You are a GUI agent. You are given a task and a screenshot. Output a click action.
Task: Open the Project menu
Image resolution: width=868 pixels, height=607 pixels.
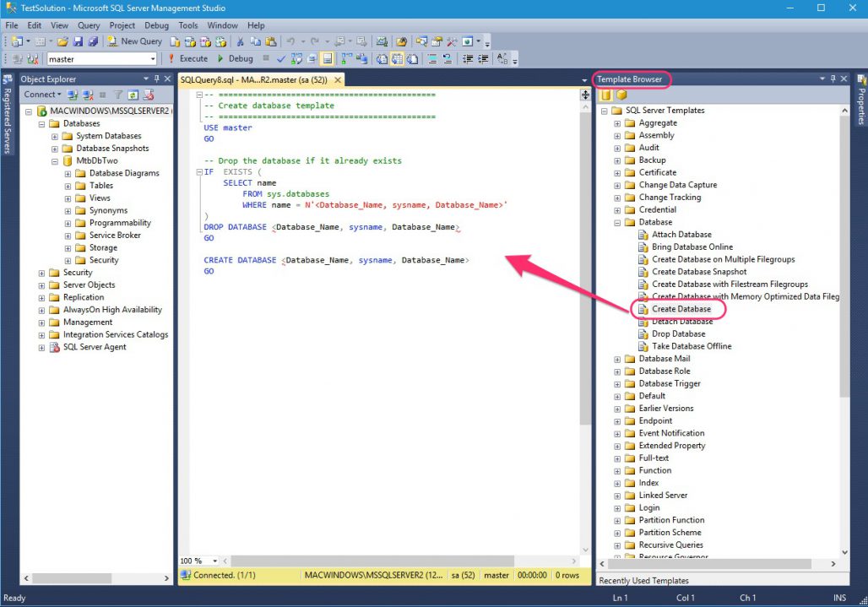click(x=122, y=25)
